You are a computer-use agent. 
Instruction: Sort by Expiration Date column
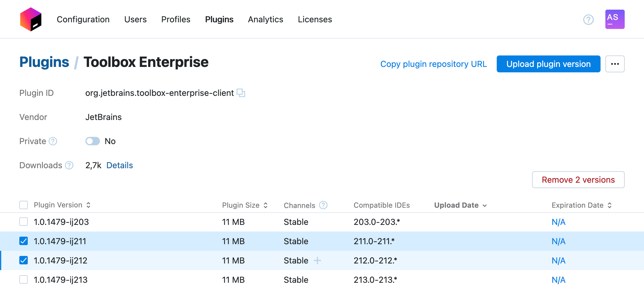582,205
